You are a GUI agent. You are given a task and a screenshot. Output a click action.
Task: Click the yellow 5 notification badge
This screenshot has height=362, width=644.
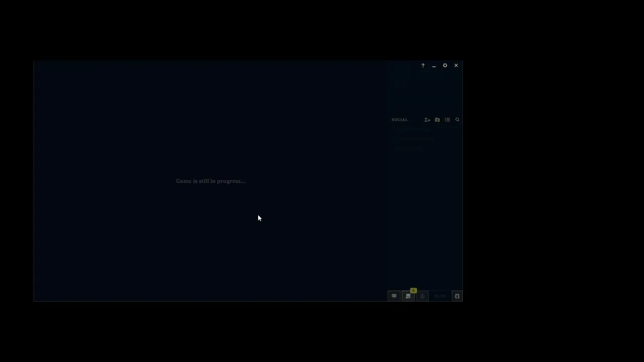(414, 291)
